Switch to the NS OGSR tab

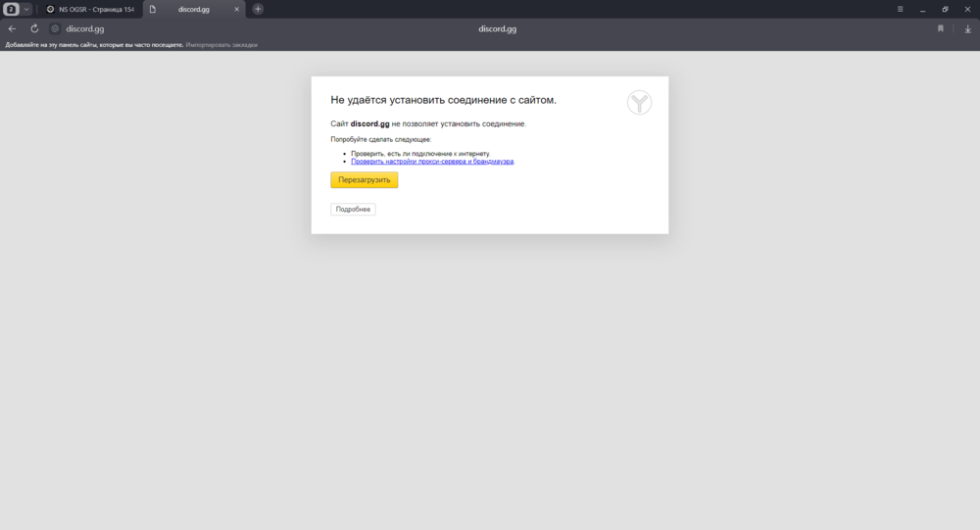(x=91, y=10)
